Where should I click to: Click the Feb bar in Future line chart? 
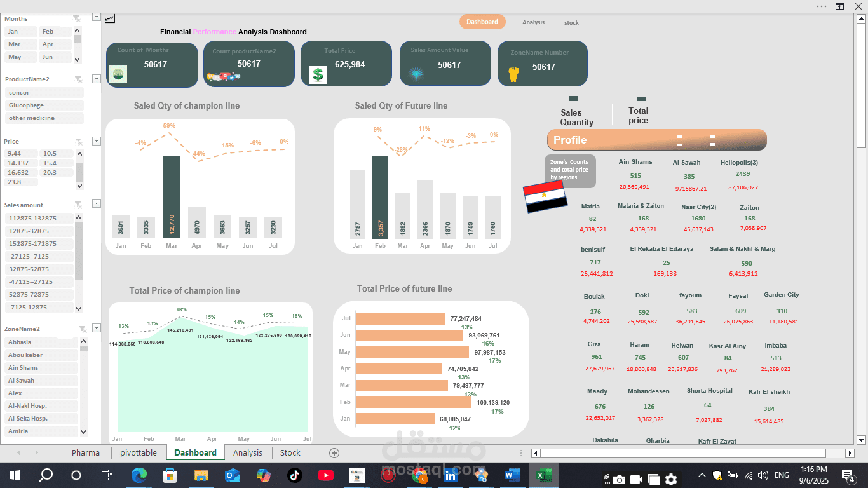point(380,197)
